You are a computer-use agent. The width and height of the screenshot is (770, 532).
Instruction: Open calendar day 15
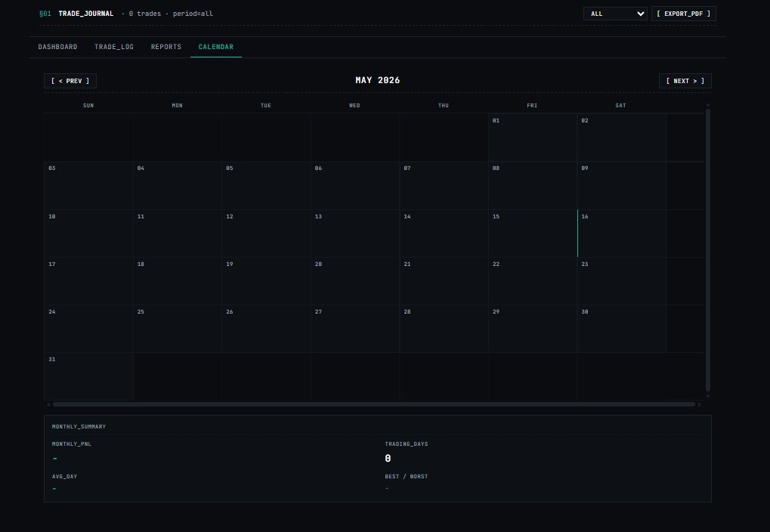tap(533, 234)
